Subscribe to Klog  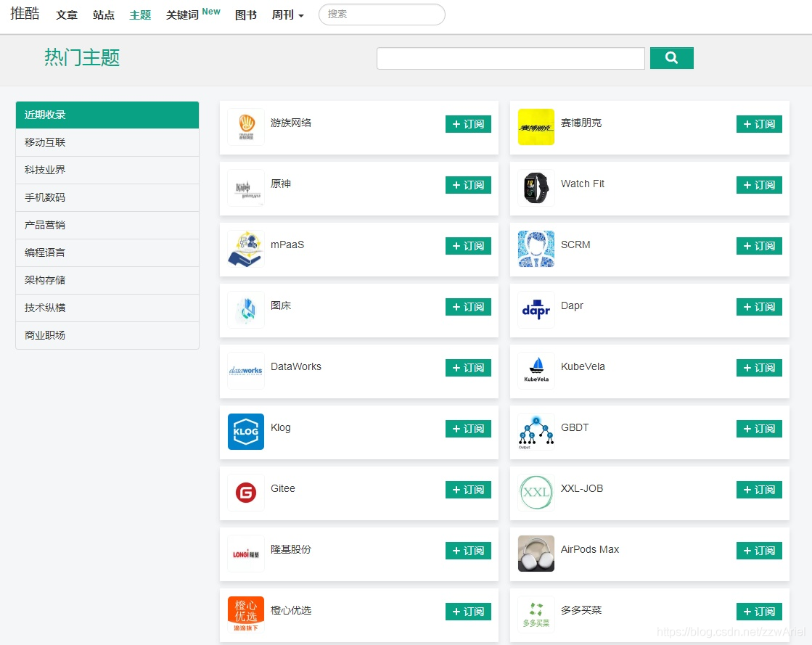tap(468, 429)
